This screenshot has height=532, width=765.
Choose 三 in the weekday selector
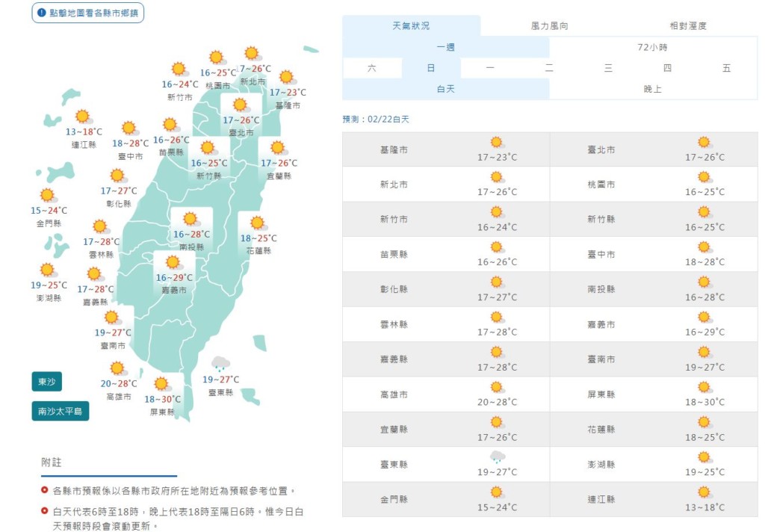tap(608, 68)
